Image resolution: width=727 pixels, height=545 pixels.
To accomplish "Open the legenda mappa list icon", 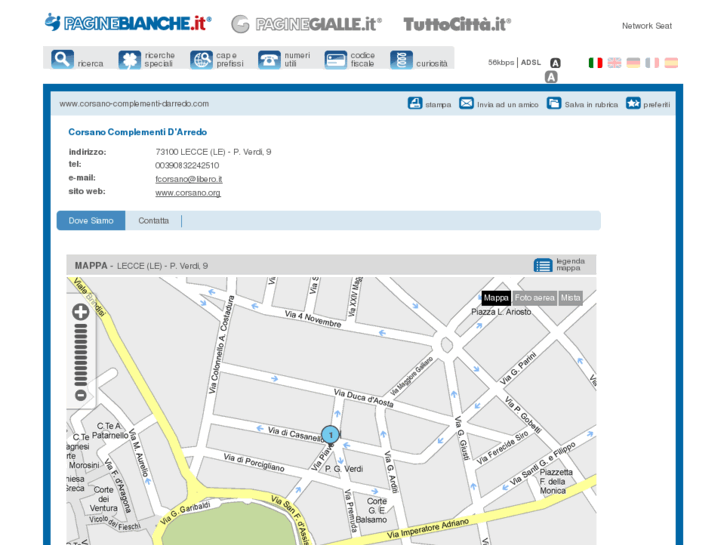I will (543, 265).
